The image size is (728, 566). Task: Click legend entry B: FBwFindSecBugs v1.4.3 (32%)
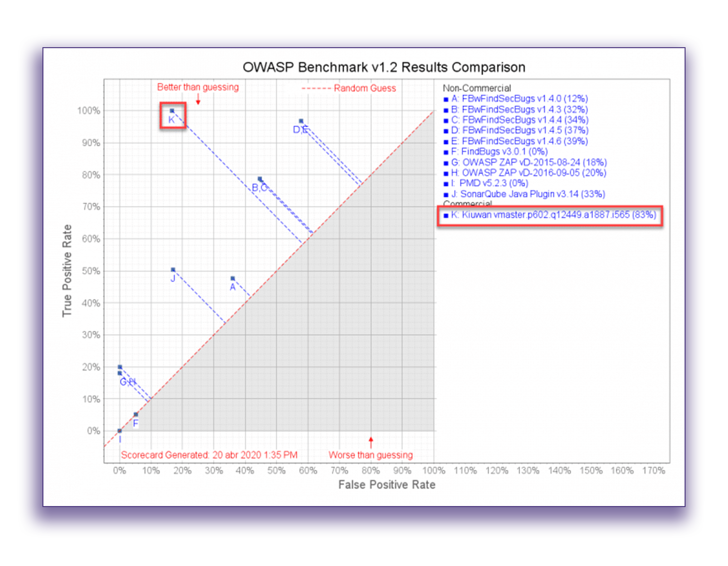(516, 109)
